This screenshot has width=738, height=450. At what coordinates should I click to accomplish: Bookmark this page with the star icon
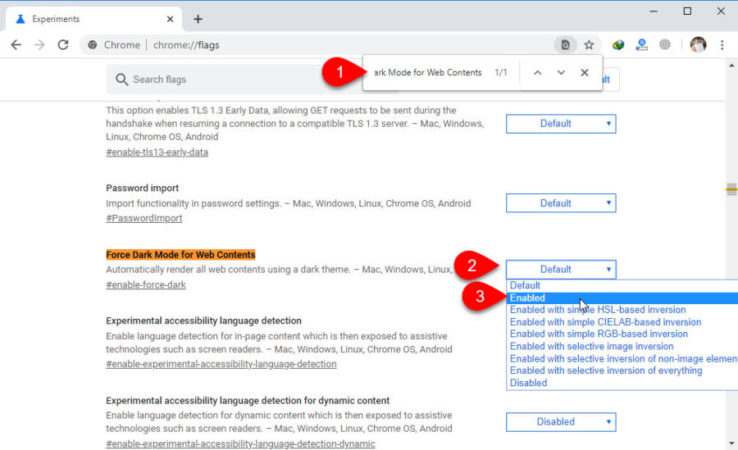[589, 45]
